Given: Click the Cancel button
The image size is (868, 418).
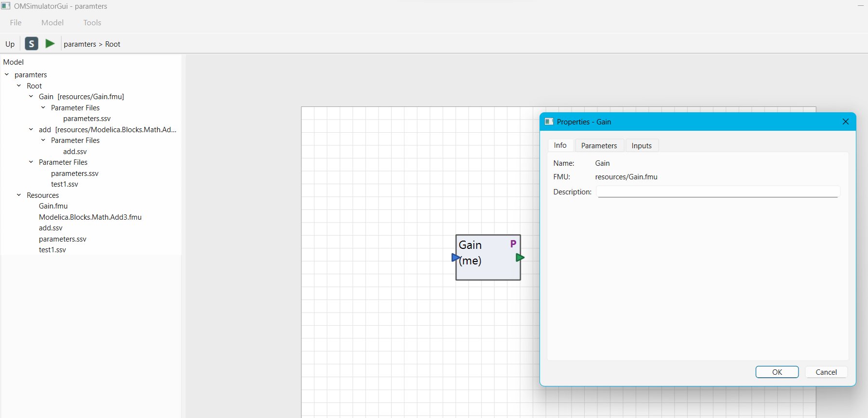Looking at the screenshot, I should pyautogui.click(x=826, y=372).
